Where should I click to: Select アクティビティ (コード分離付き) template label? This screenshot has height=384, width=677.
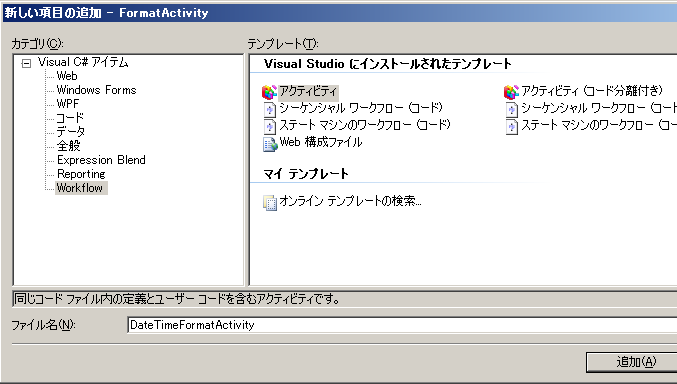pos(592,91)
